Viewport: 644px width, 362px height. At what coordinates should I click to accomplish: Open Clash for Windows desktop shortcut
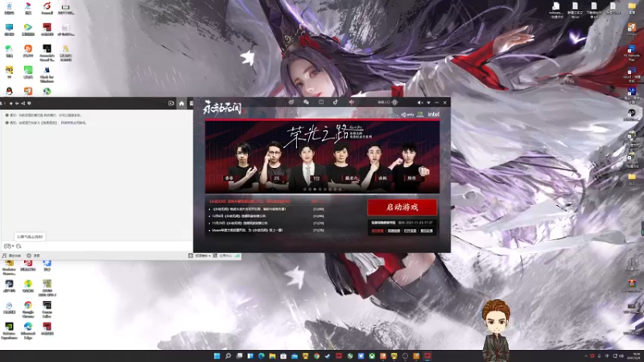(47, 74)
